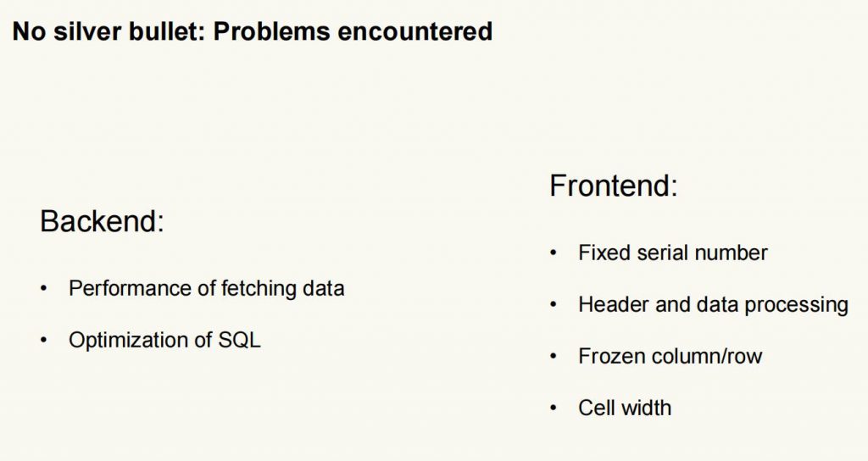This screenshot has height=461, width=868.
Task: Click bullet dot before "Cell width"
Action: 553,408
